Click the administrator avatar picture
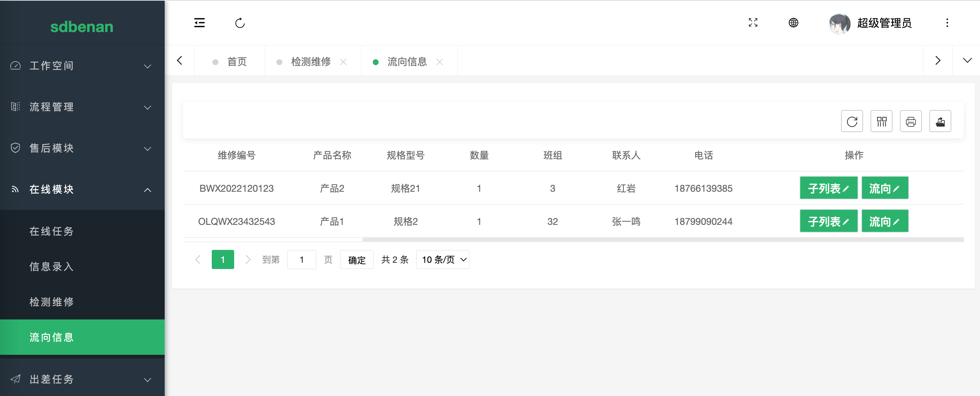 click(x=840, y=24)
